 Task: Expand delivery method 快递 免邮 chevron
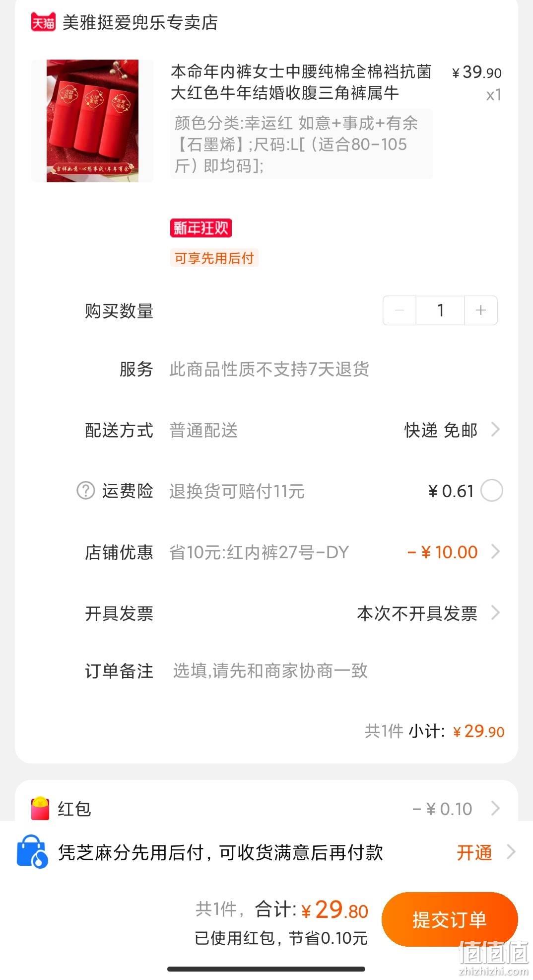(495, 430)
